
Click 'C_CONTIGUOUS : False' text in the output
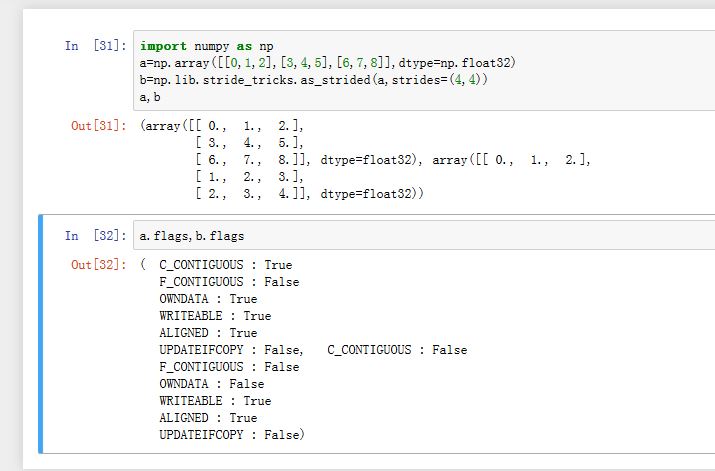point(397,350)
